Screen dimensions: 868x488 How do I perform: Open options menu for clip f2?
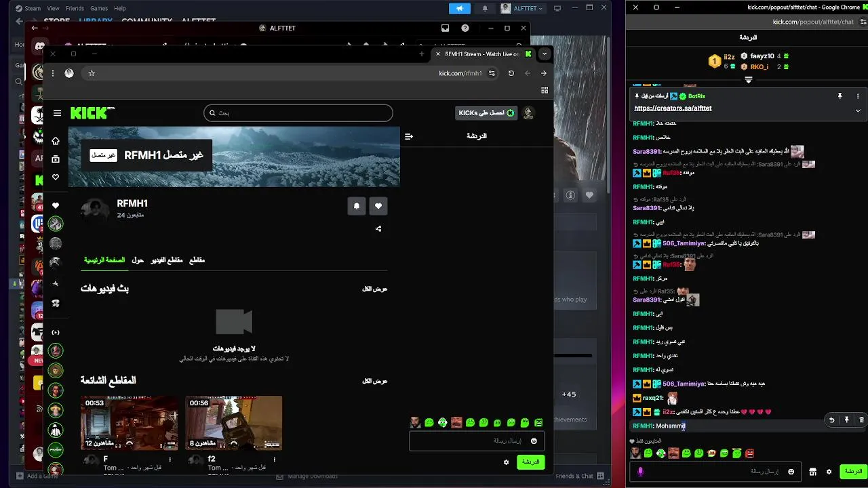coord(275,460)
